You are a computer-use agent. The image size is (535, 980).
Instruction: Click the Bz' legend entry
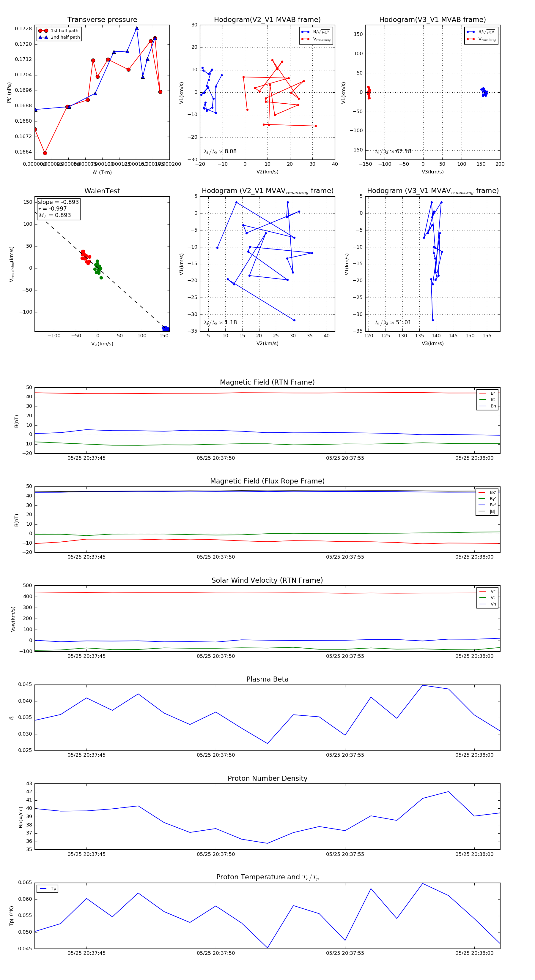pos(487,505)
